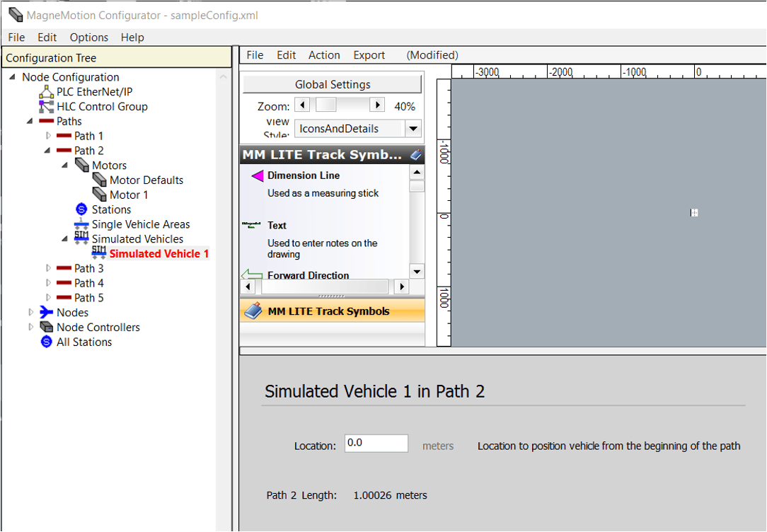Viewport: 767px width, 532px height.
Task: Click the blue Nodes icon
Action: 46,312
